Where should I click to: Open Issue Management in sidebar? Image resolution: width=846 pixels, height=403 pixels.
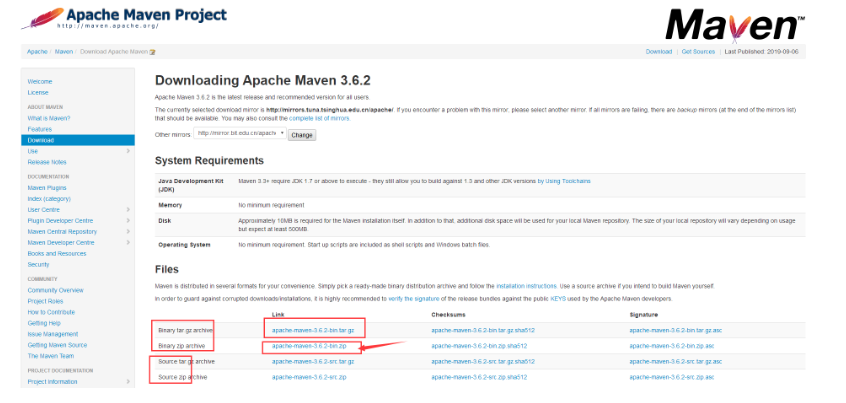pyautogui.click(x=53, y=334)
